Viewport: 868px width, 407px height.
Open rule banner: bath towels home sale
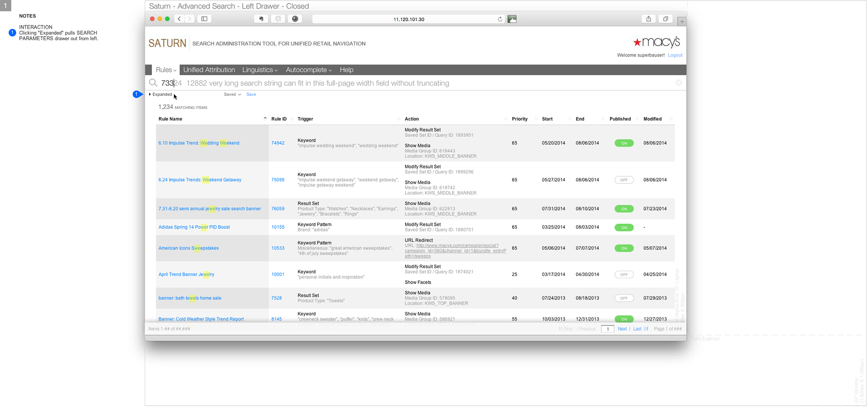tap(190, 298)
